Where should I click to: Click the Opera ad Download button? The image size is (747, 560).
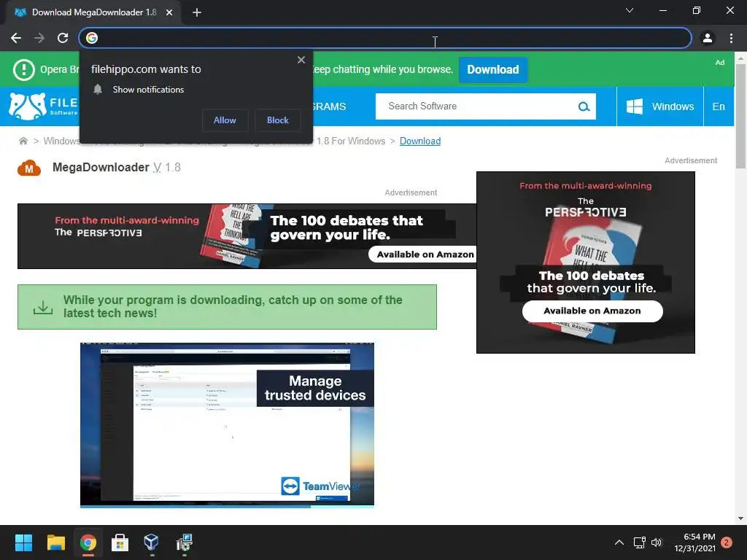click(493, 69)
